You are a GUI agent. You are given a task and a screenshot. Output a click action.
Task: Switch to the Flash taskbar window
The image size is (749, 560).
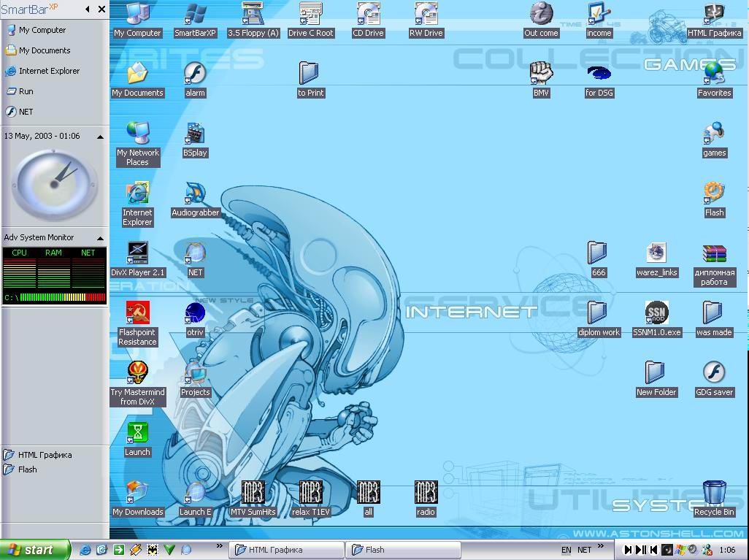pyautogui.click(x=404, y=550)
